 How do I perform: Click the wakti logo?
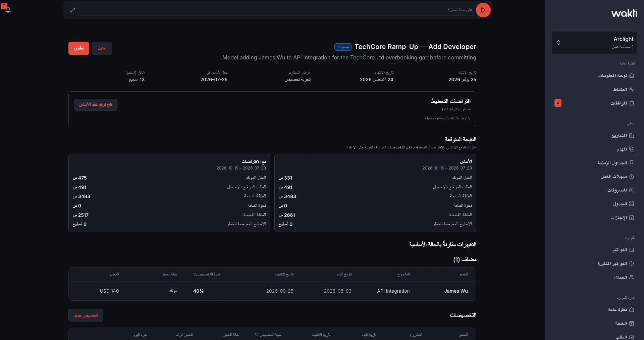[624, 13]
